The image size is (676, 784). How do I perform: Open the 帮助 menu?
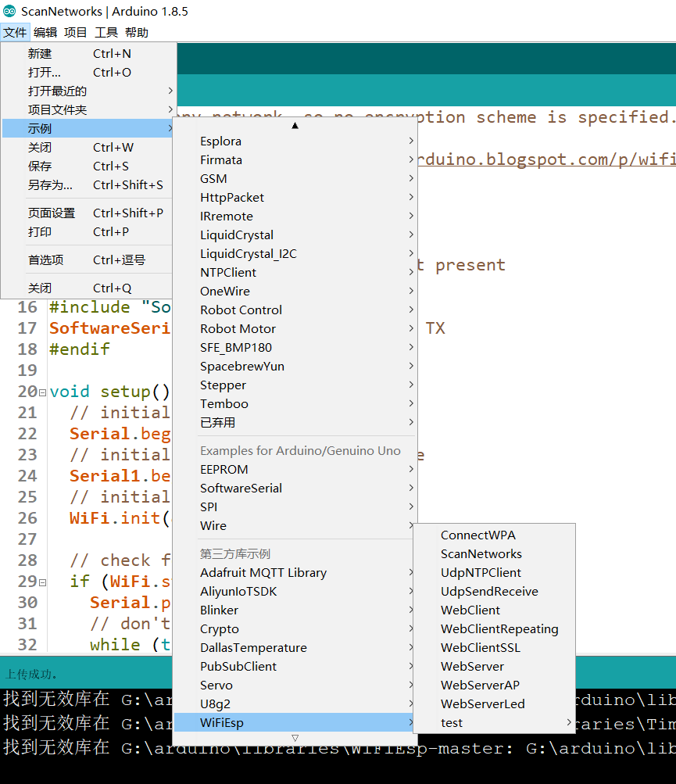click(136, 32)
